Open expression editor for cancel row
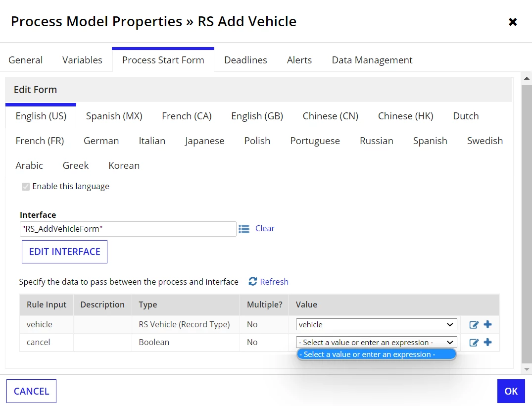This screenshot has height=406, width=532. [474, 343]
